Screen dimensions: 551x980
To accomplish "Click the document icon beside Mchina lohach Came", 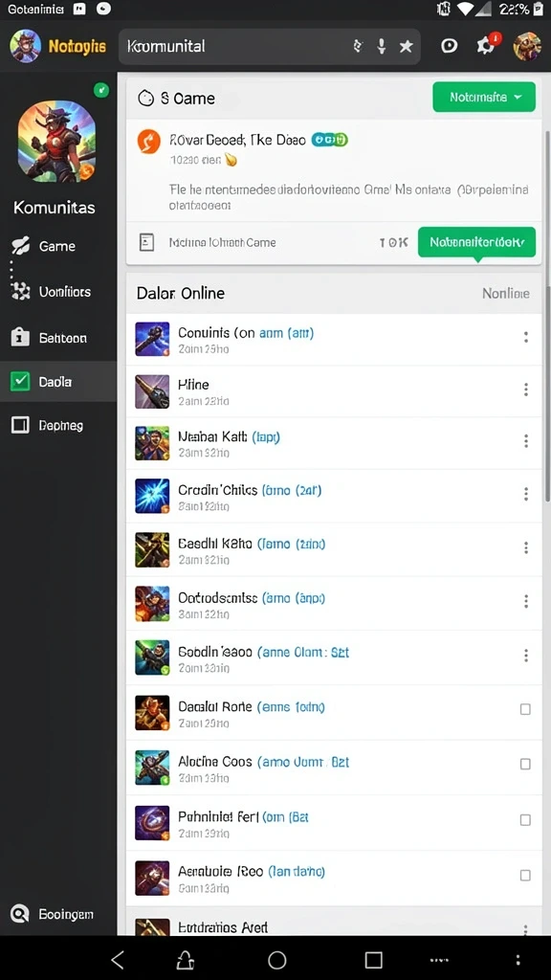I will pos(146,242).
